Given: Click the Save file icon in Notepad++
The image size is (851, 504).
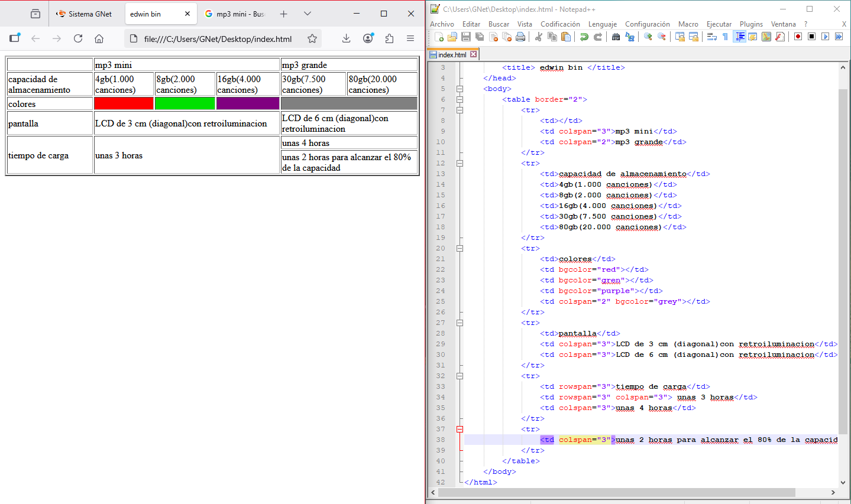Looking at the screenshot, I should pyautogui.click(x=466, y=37).
